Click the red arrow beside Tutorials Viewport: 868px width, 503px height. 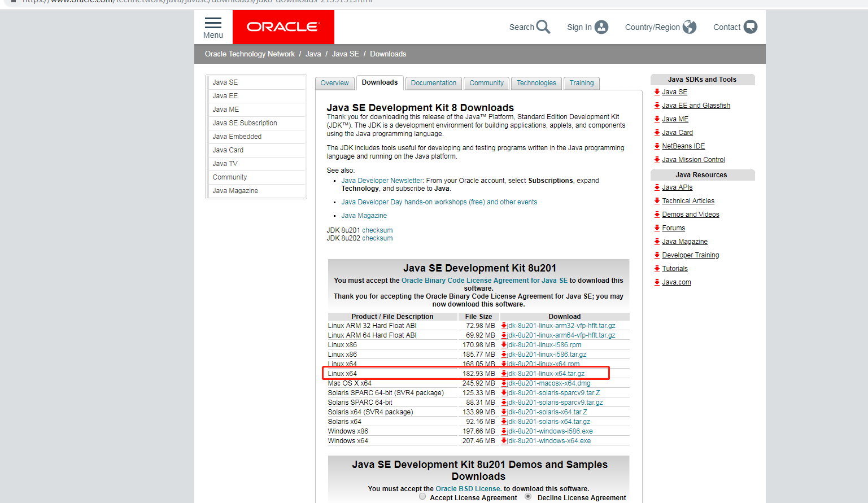pyautogui.click(x=657, y=269)
